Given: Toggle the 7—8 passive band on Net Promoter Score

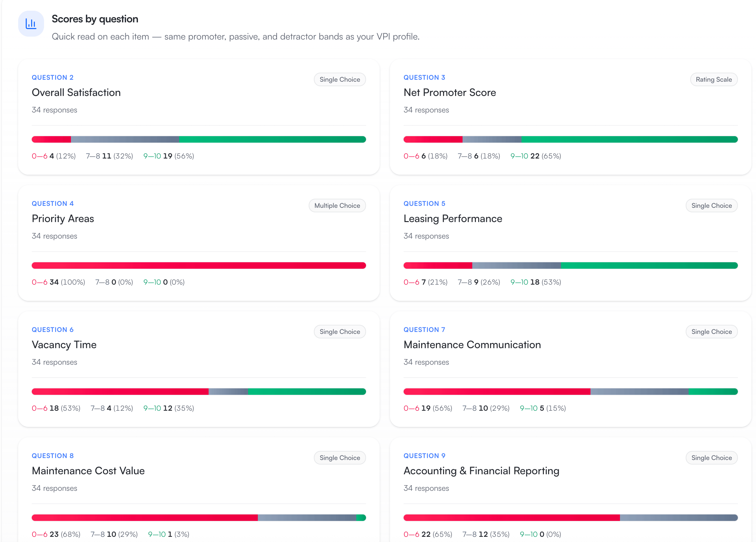Looking at the screenshot, I should pos(479,156).
